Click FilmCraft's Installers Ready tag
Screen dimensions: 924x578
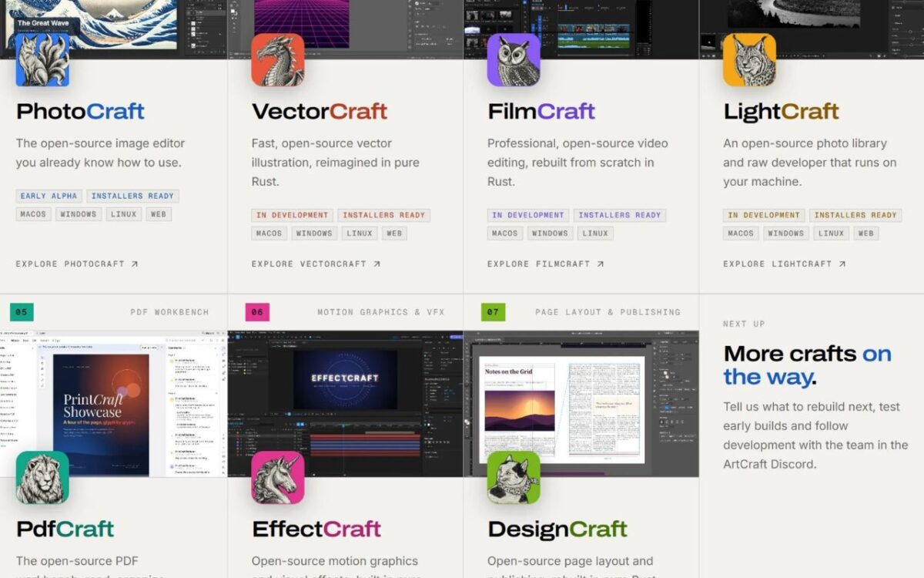pos(620,215)
